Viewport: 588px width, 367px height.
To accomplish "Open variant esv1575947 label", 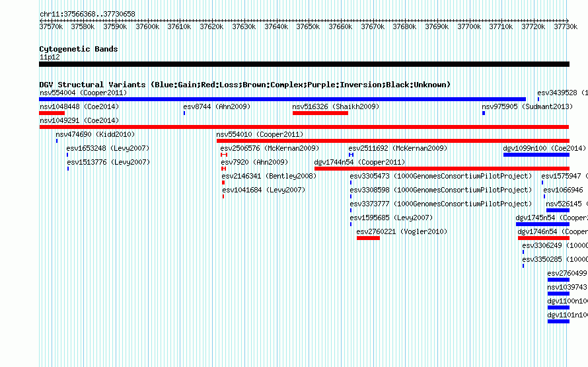I will pyautogui.click(x=564, y=176).
